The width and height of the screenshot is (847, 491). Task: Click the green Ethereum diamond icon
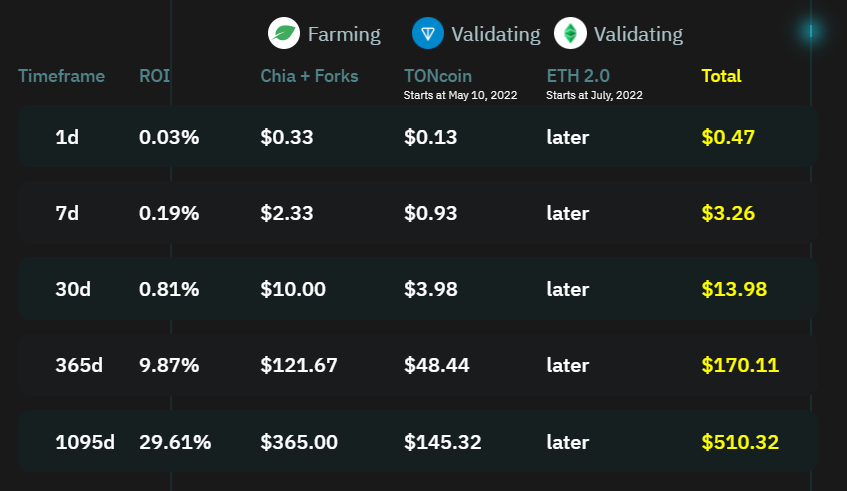pos(571,33)
